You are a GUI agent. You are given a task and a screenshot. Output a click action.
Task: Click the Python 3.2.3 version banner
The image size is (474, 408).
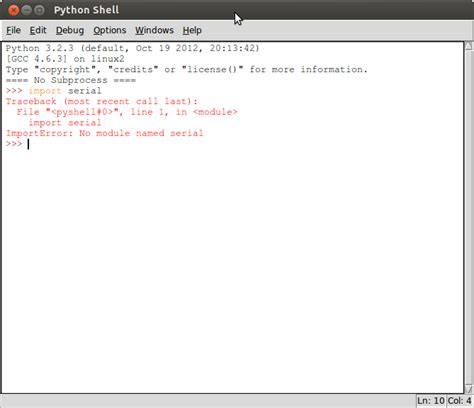click(x=132, y=48)
